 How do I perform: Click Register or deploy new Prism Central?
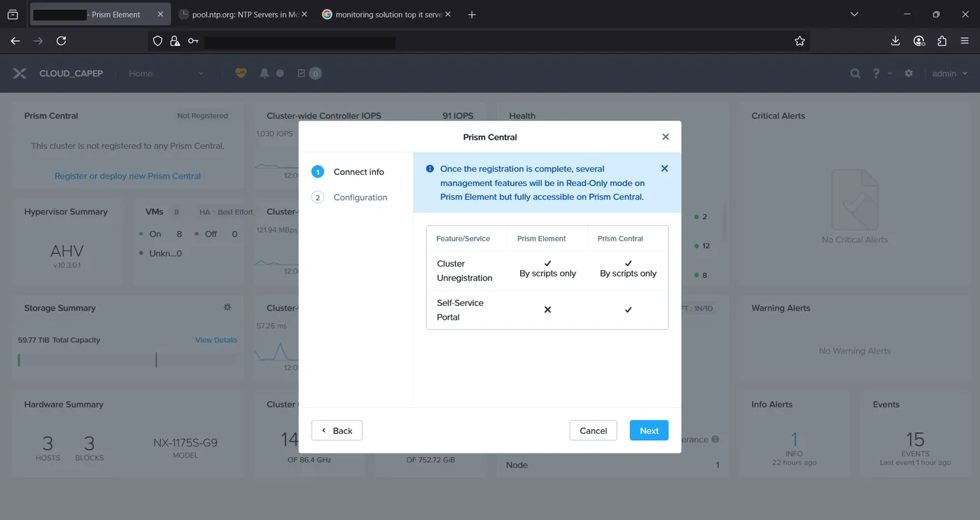[x=127, y=176]
